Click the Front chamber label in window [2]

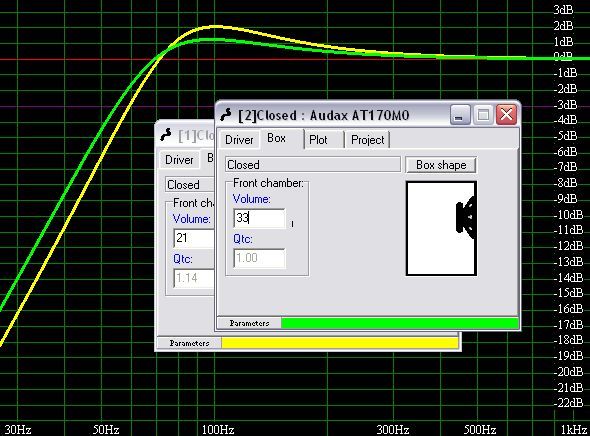point(268,183)
